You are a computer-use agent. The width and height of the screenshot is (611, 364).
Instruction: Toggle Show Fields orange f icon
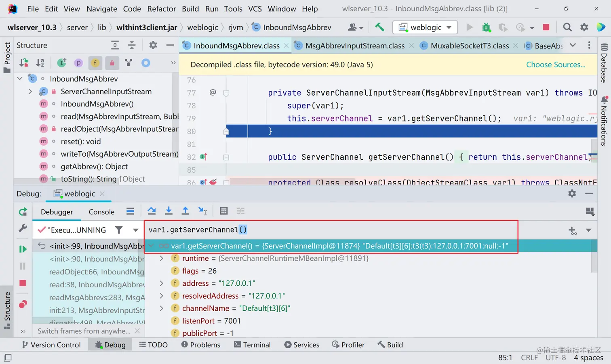point(95,63)
